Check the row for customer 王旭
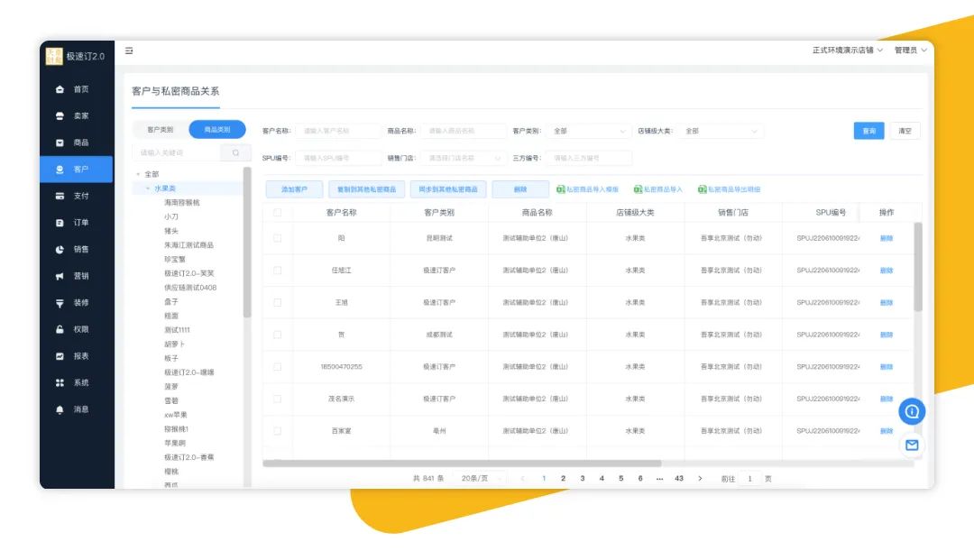Image resolution: width=974 pixels, height=560 pixels. pos(277,303)
